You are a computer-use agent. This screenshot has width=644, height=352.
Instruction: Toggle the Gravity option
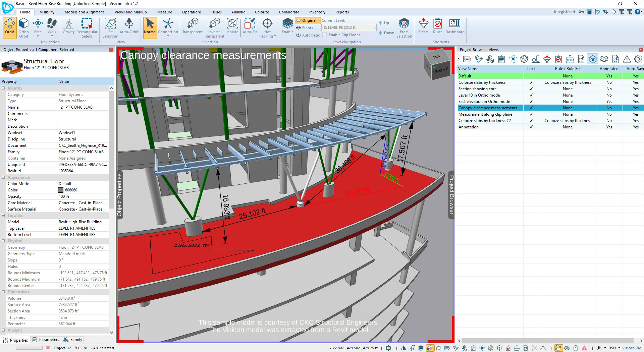pos(68,26)
